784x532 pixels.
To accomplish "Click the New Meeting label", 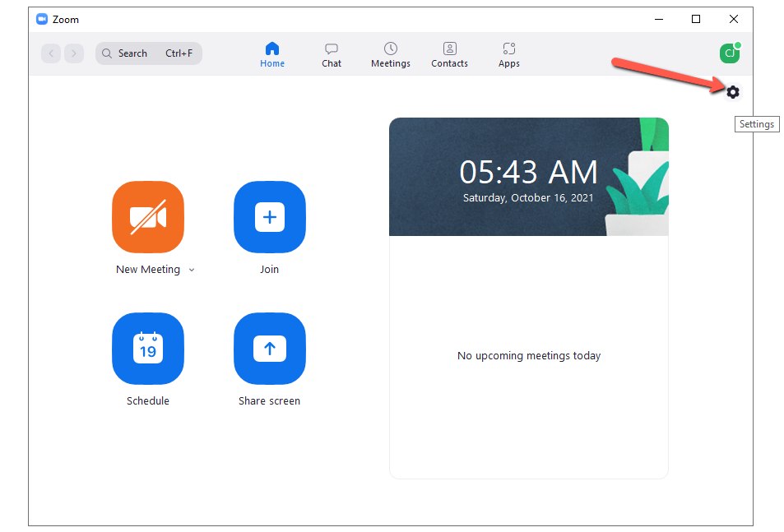I will tap(148, 269).
